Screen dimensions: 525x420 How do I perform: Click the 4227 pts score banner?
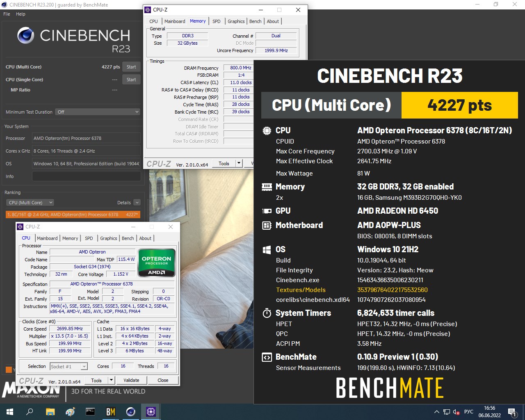pyautogui.click(x=459, y=105)
